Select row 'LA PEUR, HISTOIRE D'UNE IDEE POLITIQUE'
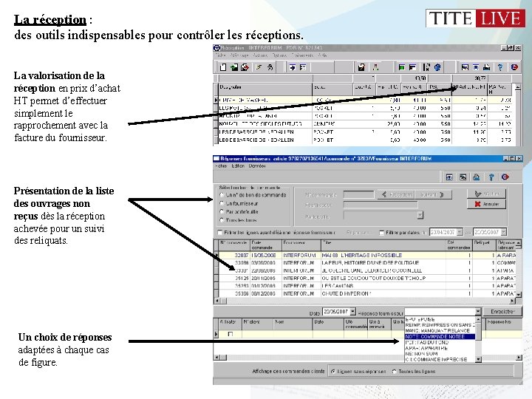Image resolution: width=532 pixels, height=399 pixels. (x=367, y=263)
